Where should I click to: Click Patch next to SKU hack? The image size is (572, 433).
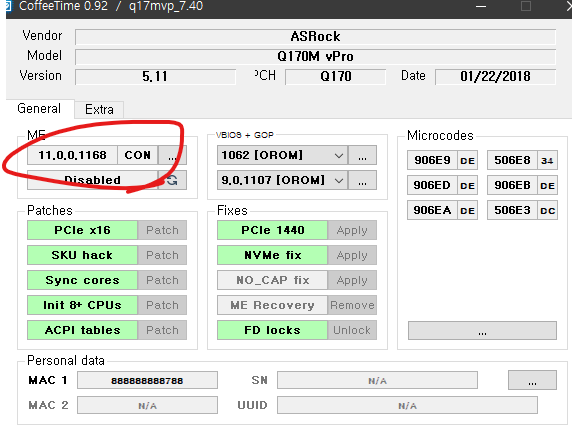coord(162,255)
